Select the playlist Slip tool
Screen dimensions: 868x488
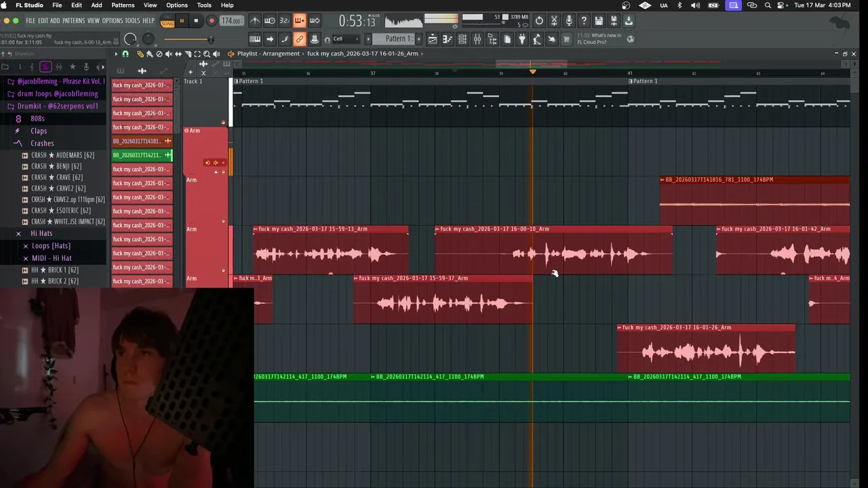point(178,54)
